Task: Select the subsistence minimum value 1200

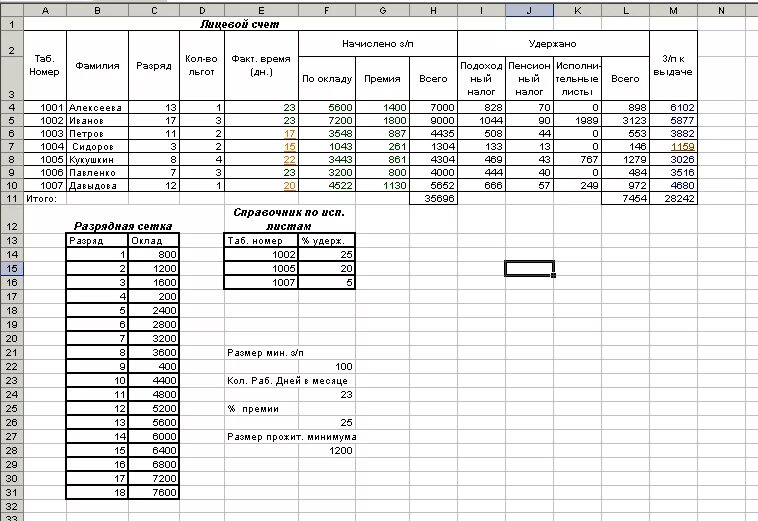Action: (x=327, y=450)
